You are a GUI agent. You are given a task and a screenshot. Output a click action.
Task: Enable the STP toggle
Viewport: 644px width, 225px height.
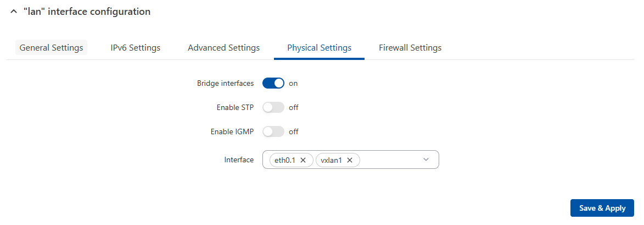coord(273,108)
